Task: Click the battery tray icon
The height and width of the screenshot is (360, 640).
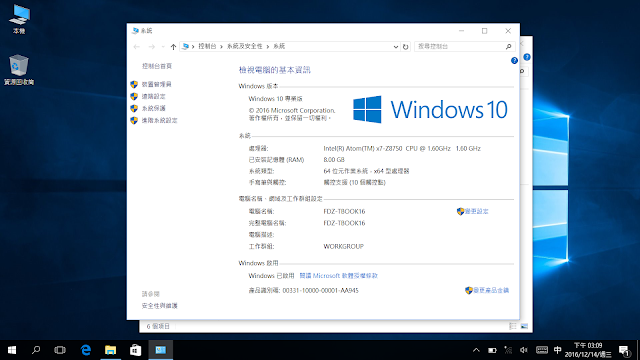Action: (x=492, y=350)
